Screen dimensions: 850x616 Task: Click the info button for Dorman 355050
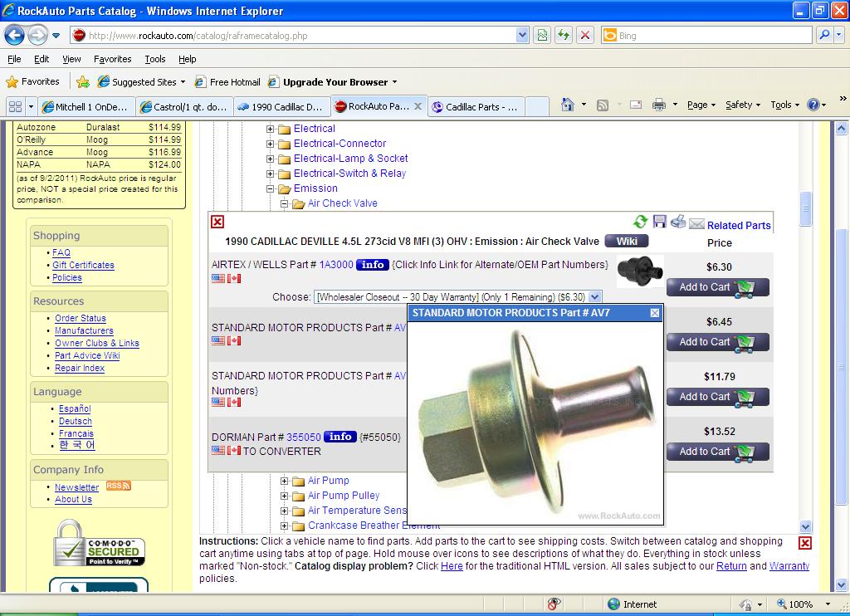pos(340,437)
